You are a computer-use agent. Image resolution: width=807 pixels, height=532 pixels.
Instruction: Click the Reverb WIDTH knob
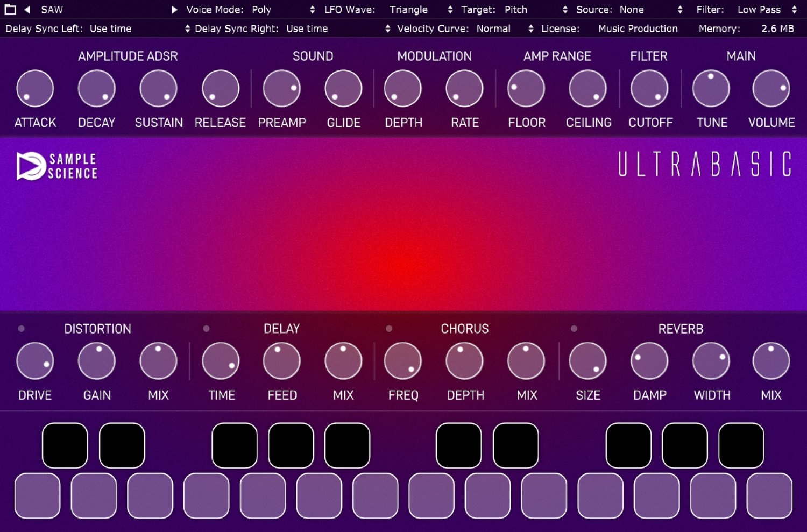711,361
